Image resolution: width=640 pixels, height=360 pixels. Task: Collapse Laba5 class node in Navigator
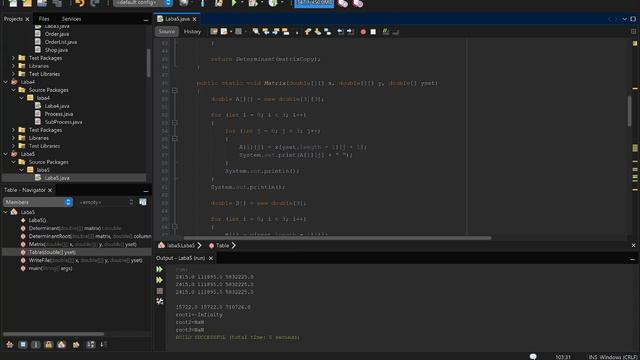(6, 212)
